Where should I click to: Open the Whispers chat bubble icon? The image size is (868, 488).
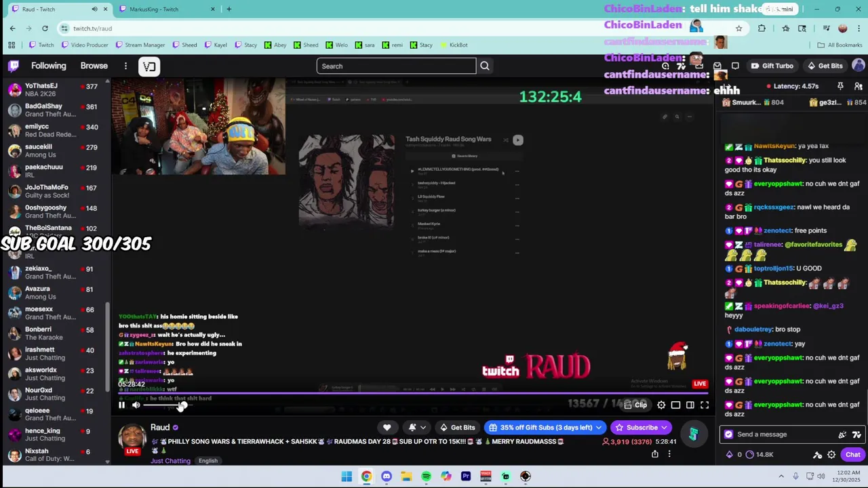coord(735,66)
